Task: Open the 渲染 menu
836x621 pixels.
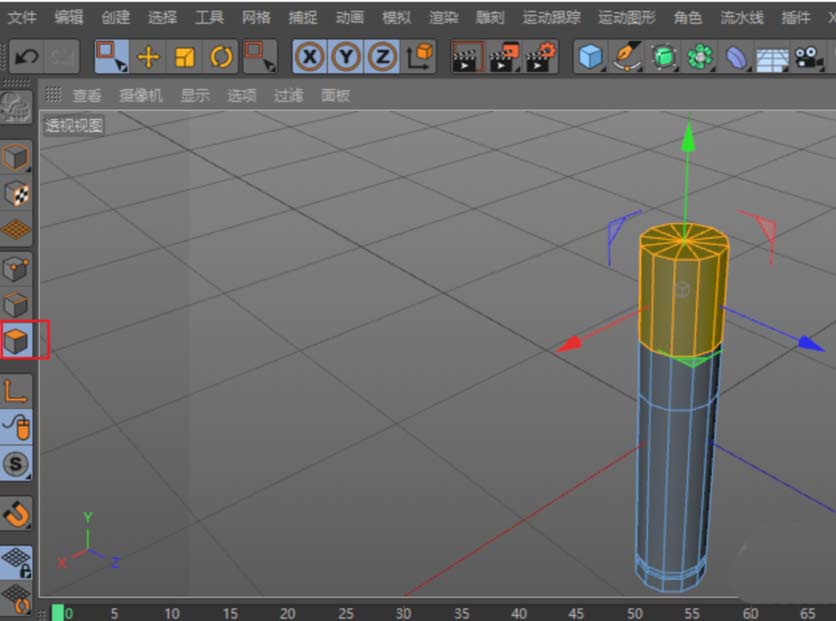Action: tap(443, 17)
